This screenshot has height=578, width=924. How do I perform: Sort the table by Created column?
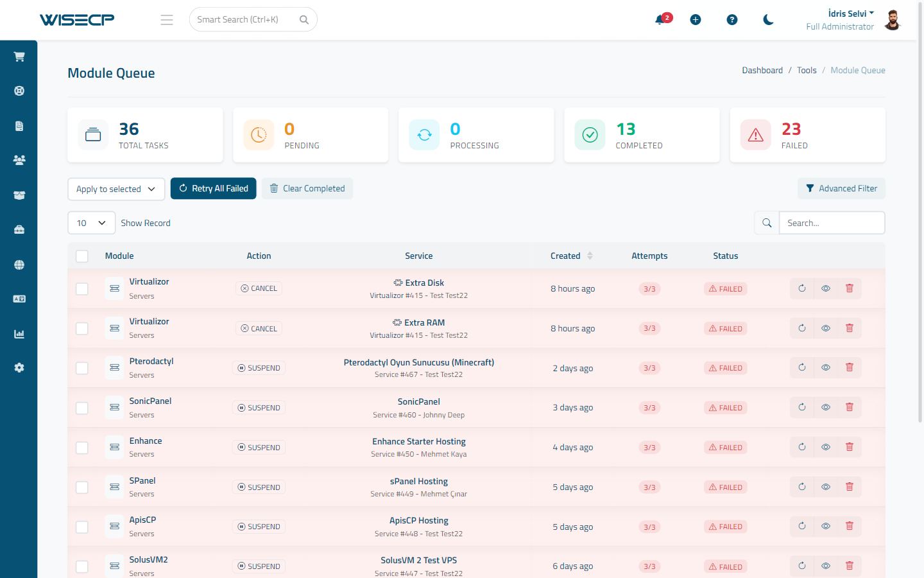click(571, 256)
